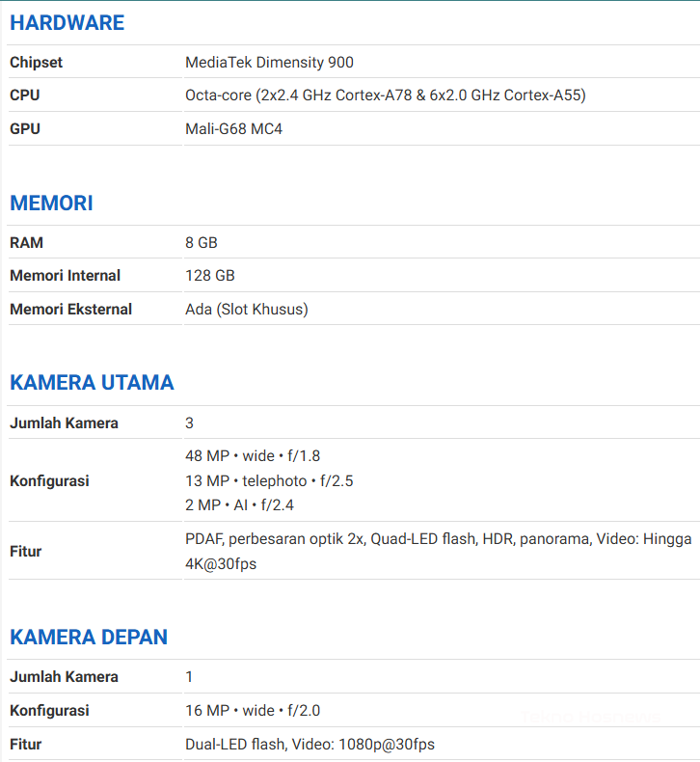Image resolution: width=700 pixels, height=762 pixels.
Task: Click the HARDWARE section heading
Action: (x=67, y=22)
